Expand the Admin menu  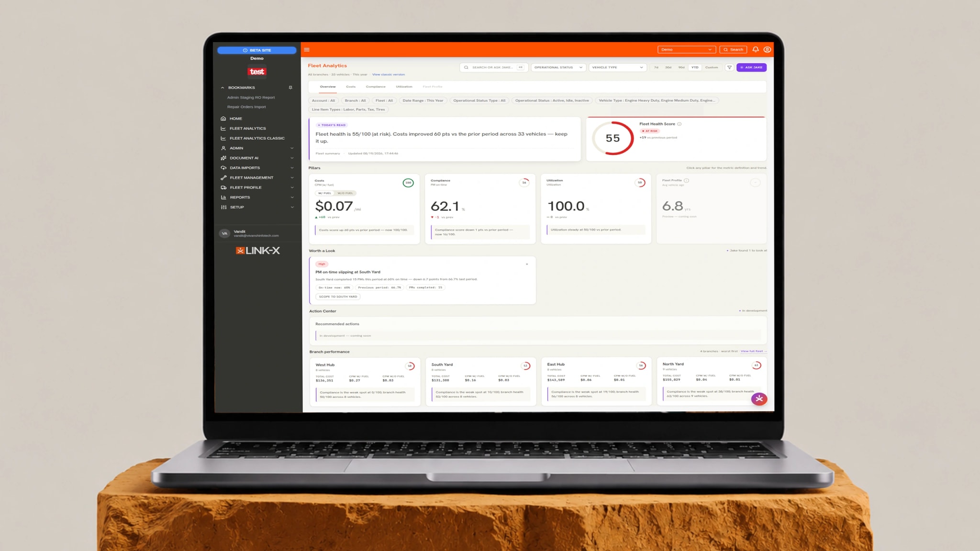pyautogui.click(x=257, y=148)
